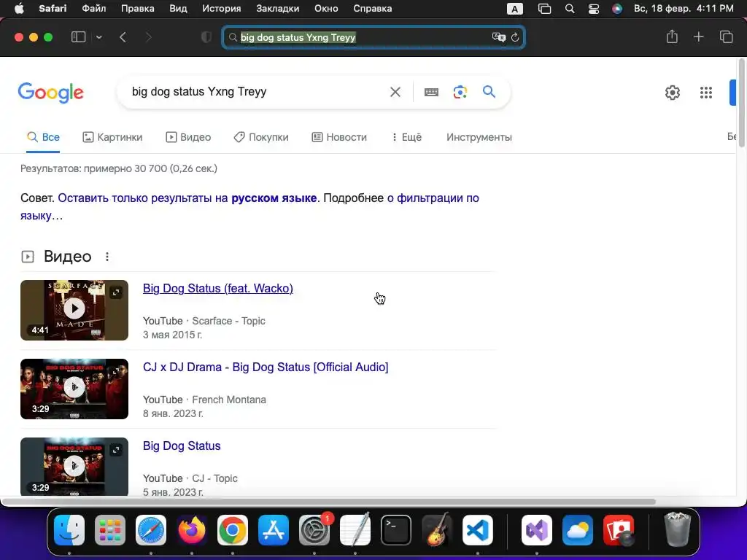The image size is (747, 560).
Task: Open Visual Studio Code from the Dock
Action: 478,530
